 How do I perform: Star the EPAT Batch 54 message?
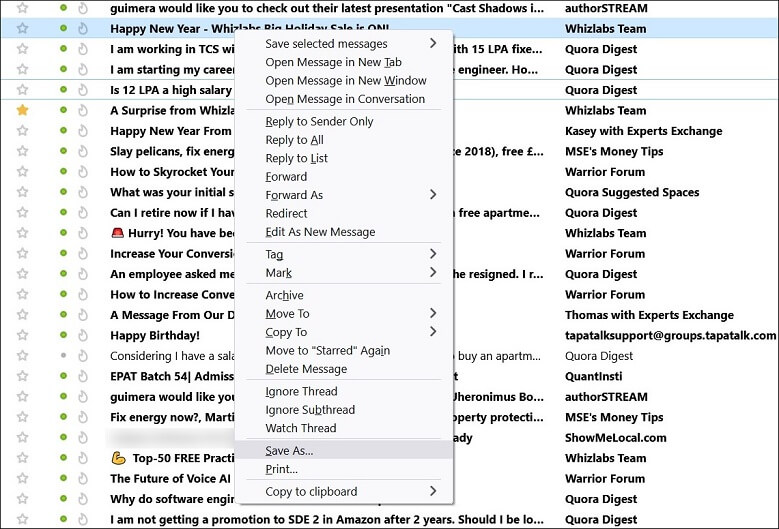(22, 376)
